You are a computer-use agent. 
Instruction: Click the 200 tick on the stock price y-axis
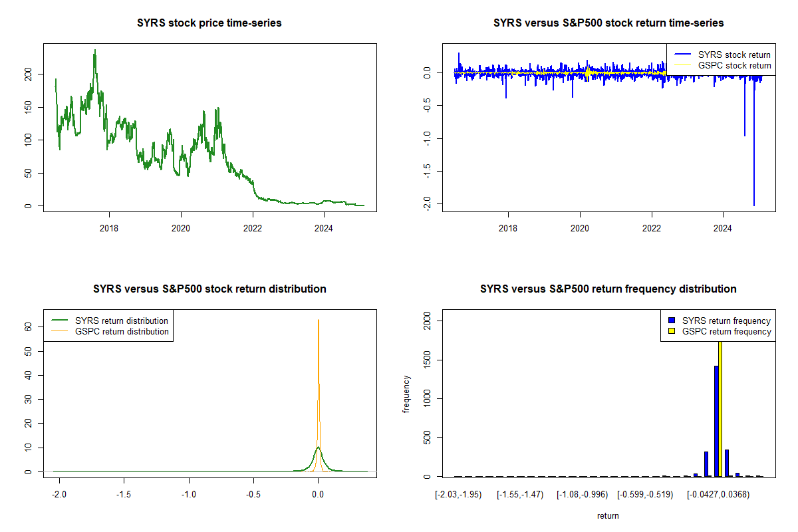(x=27, y=76)
